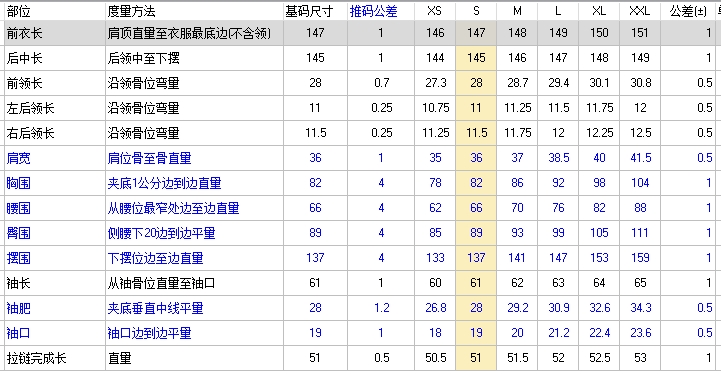This screenshot has width=721, height=379.
Task: Open the blue 肩宽 row link
Action: point(18,158)
